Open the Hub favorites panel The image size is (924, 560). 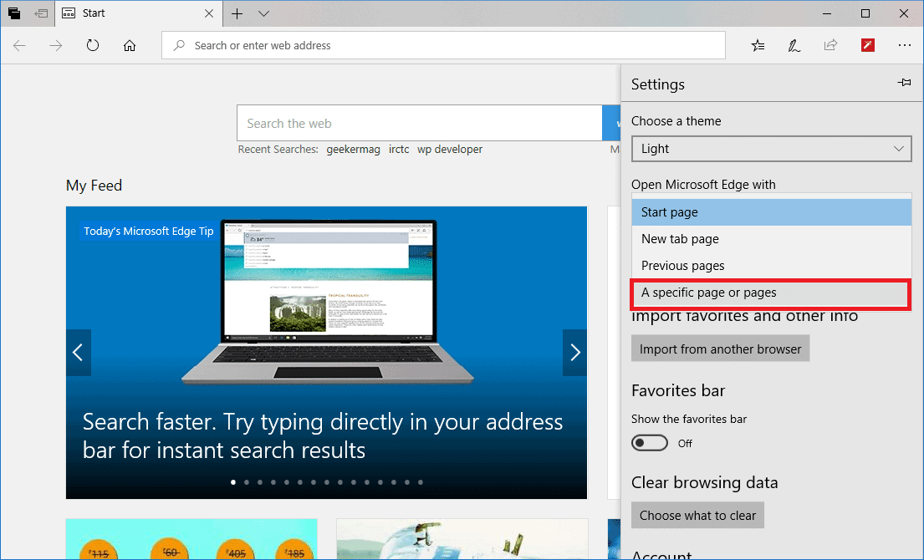point(758,45)
